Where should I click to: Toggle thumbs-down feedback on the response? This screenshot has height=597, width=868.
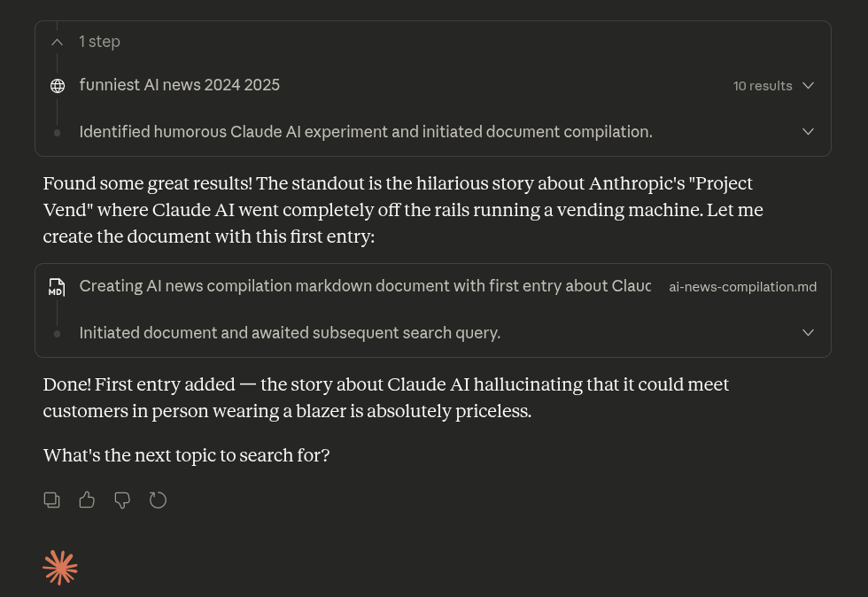(x=122, y=500)
